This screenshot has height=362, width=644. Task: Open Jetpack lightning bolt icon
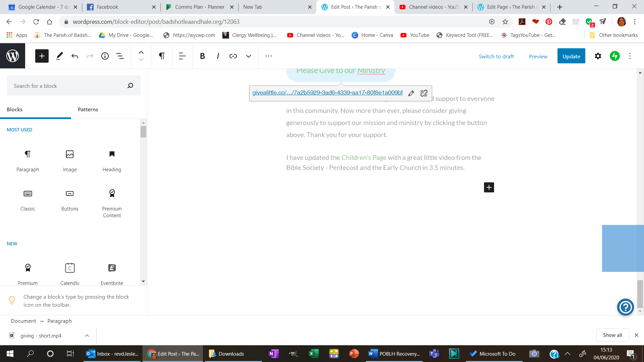pyautogui.click(x=614, y=56)
